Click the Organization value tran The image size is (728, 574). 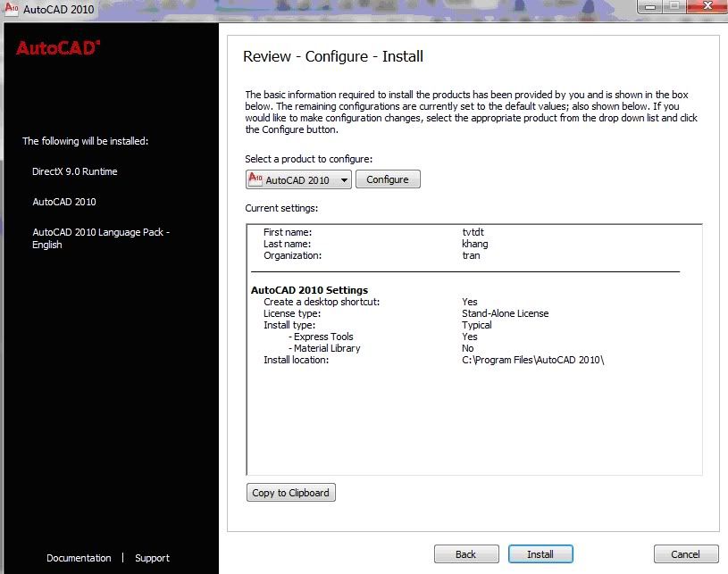pyautogui.click(x=471, y=255)
